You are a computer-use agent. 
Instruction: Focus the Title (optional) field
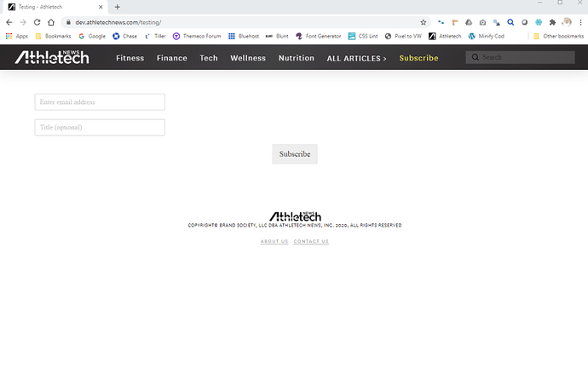pos(100,128)
